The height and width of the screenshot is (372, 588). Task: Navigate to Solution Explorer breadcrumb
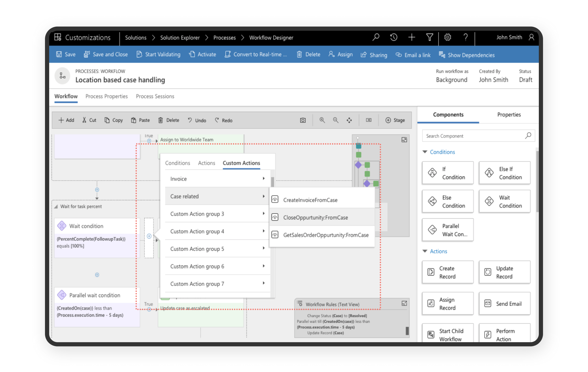pos(180,38)
